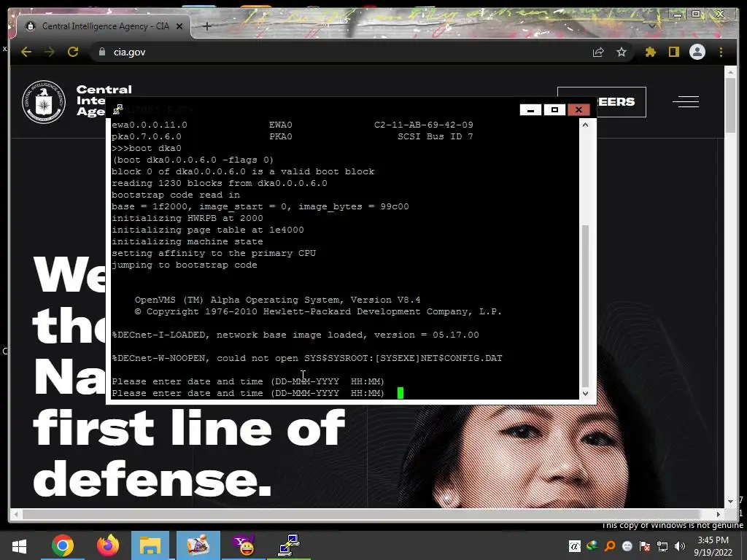Screen dimensions: 747x560
Task: Open the volume speaker tray icon
Action: tap(680, 546)
